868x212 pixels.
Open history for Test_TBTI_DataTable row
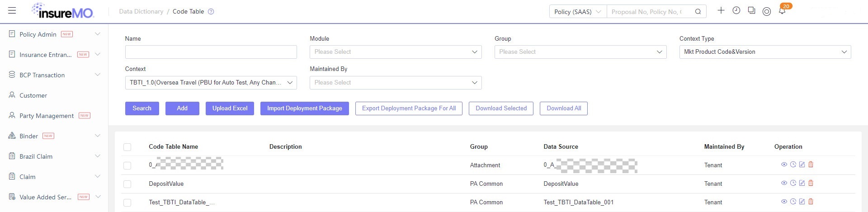point(793,202)
